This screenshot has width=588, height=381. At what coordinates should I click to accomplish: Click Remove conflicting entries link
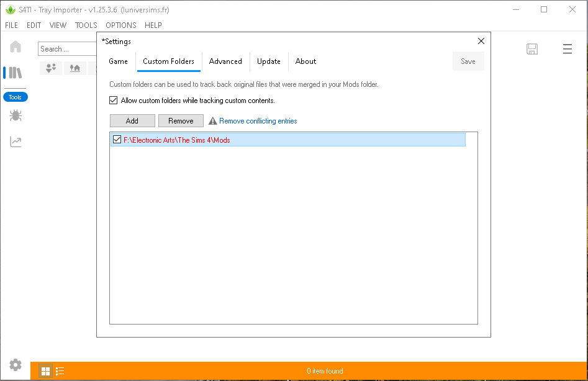point(258,121)
